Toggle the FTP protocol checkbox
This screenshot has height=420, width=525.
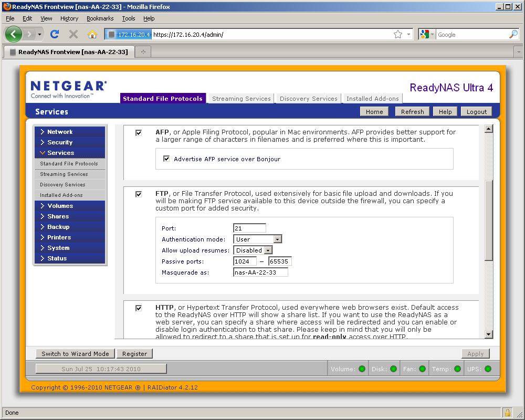(139, 194)
